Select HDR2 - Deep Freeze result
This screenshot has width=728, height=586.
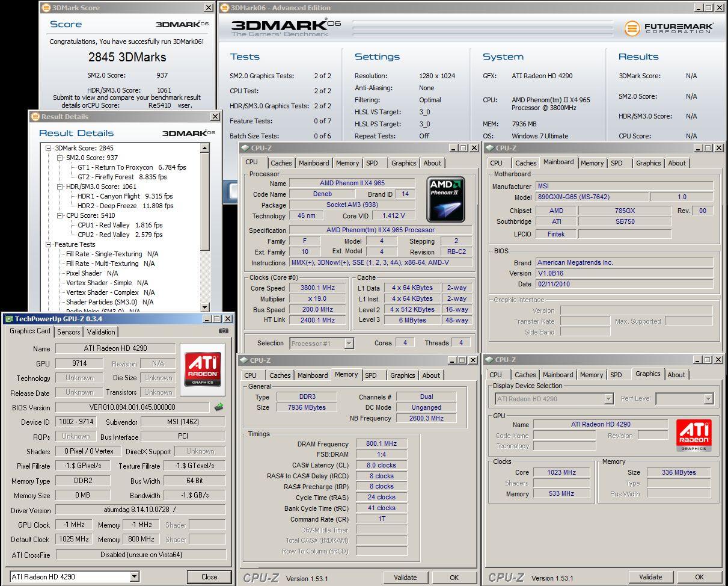tap(125, 206)
